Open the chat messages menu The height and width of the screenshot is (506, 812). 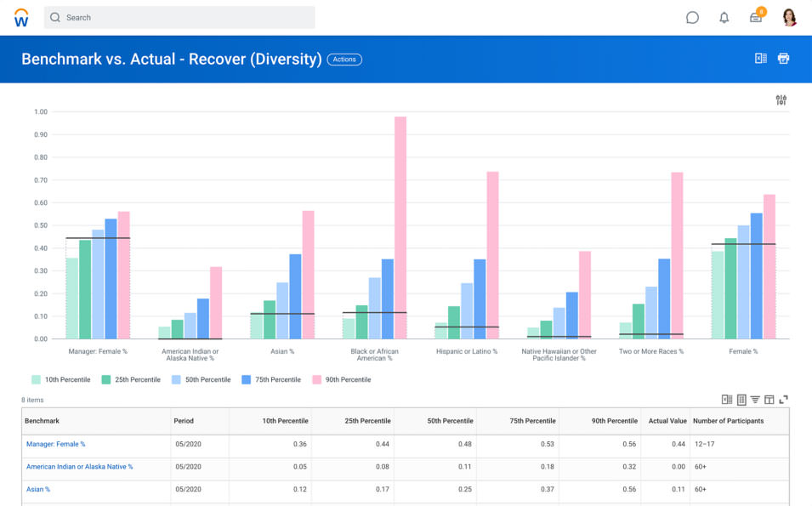click(x=692, y=17)
